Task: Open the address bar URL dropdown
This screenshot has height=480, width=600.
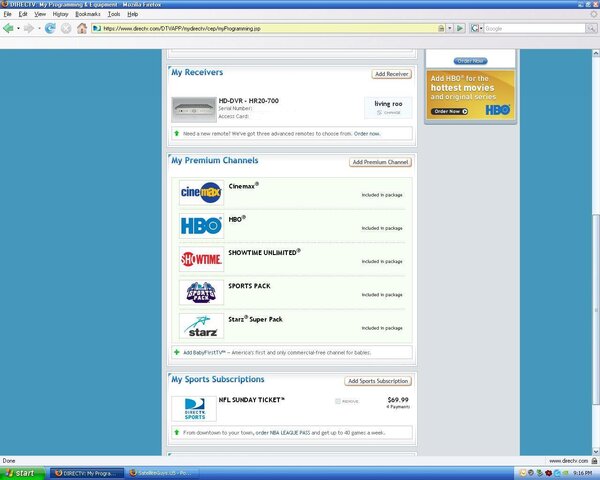Action: tap(450, 28)
